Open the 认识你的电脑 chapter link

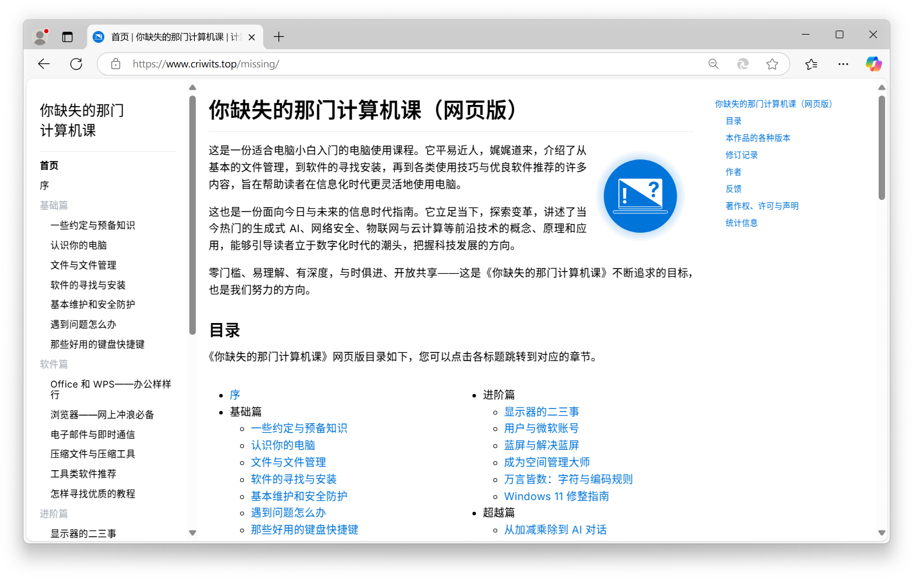click(283, 445)
